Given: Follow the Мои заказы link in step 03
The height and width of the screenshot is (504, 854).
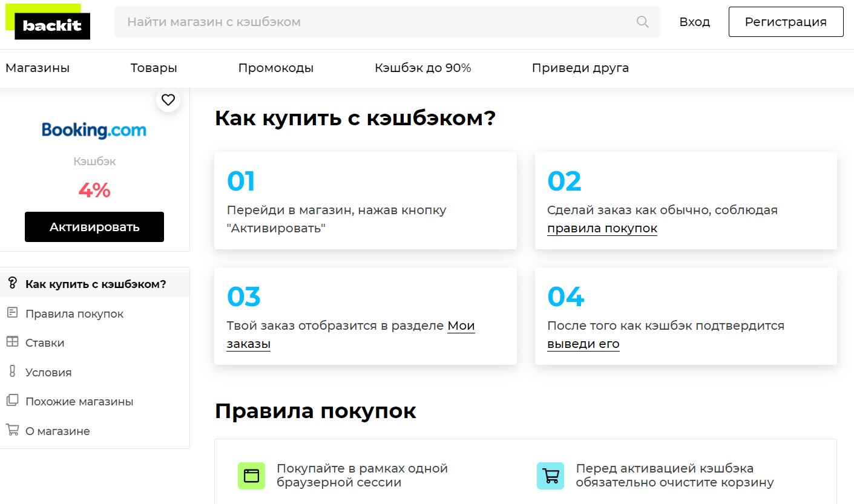Looking at the screenshot, I should [x=351, y=335].
